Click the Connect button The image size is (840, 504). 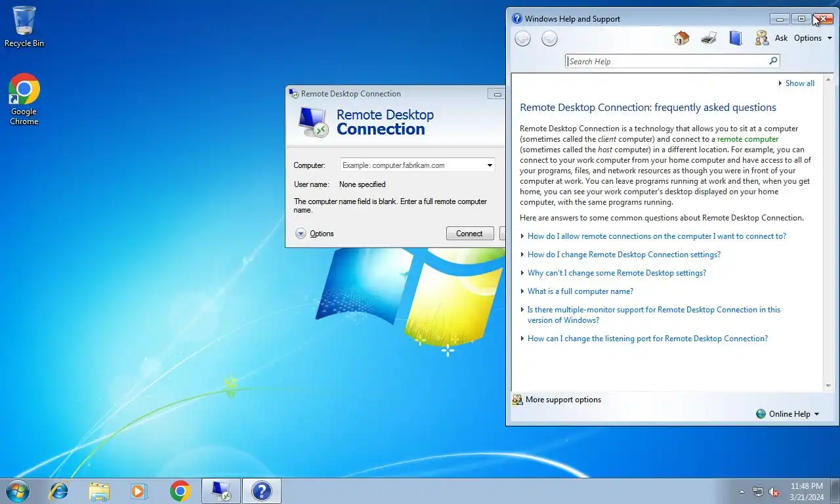click(469, 234)
